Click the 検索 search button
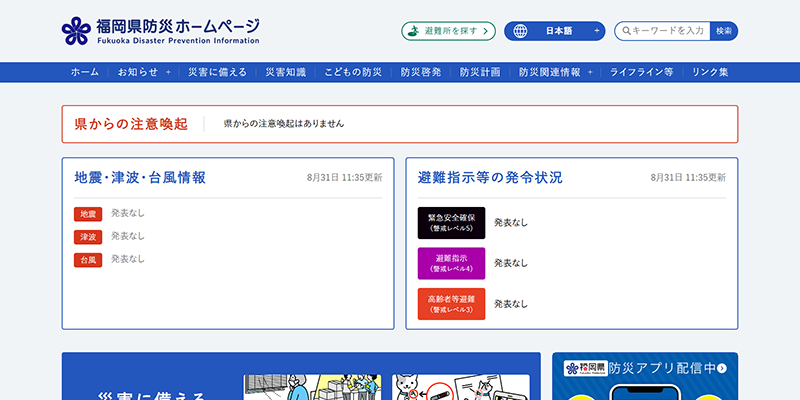 (x=724, y=31)
